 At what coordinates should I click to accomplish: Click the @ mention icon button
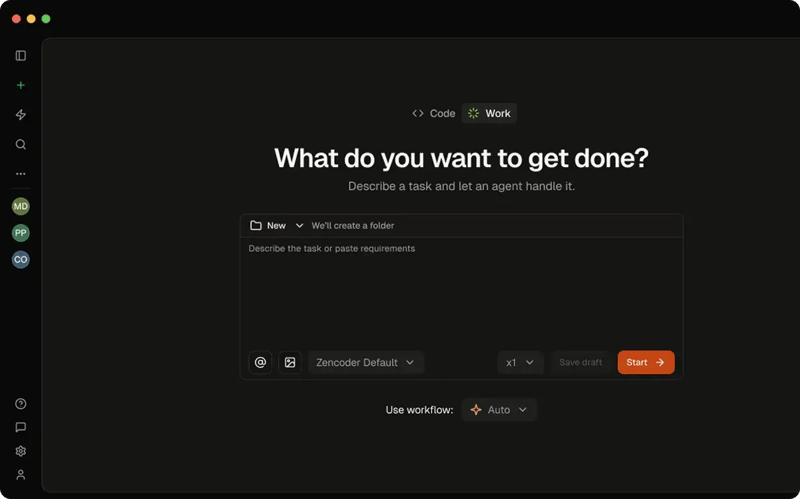[x=260, y=362]
